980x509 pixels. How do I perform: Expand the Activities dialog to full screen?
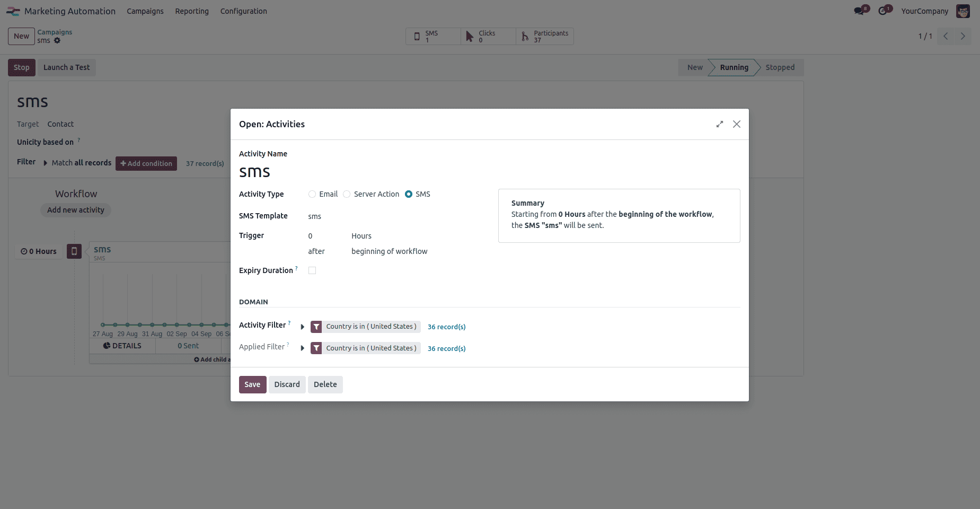[720, 124]
